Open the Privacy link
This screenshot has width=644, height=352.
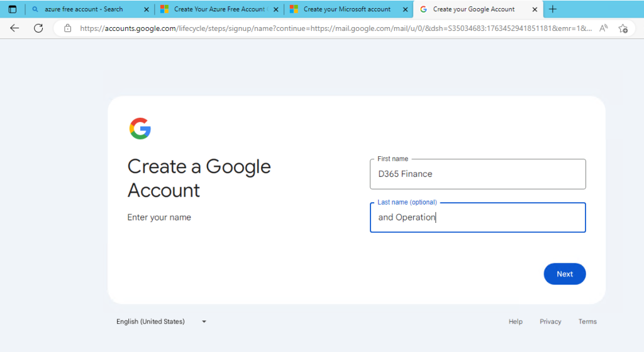coord(550,322)
